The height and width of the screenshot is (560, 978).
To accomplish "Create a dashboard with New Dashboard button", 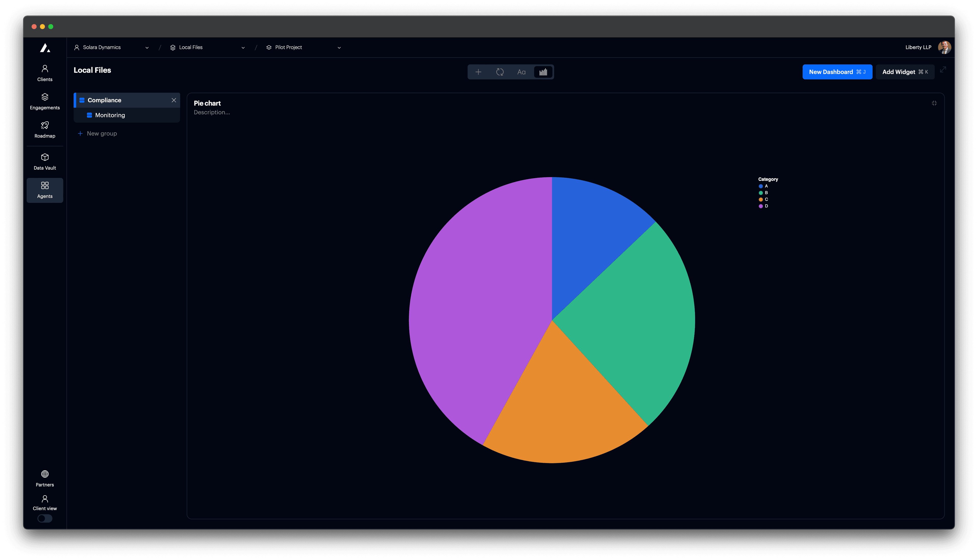I will [x=837, y=72].
